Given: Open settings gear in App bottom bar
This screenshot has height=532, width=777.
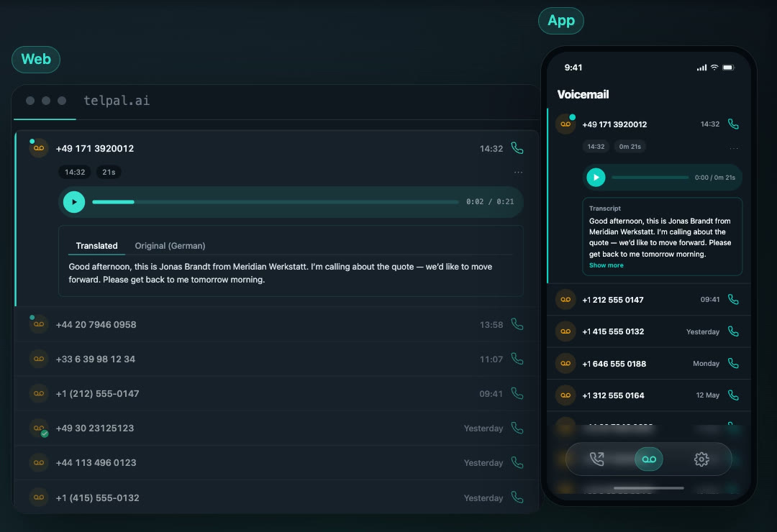Looking at the screenshot, I should click(701, 459).
